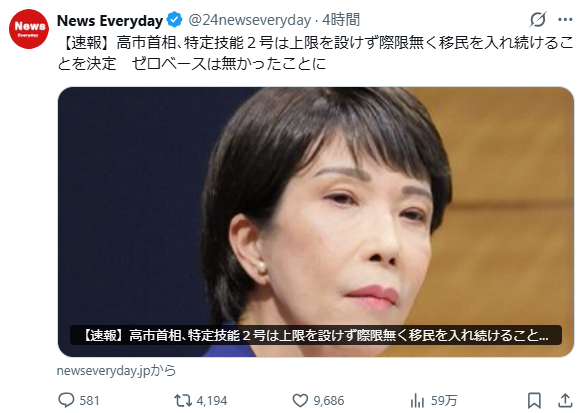Click the headline caption overlay on the card
This screenshot has width=587, height=413.
click(x=316, y=335)
